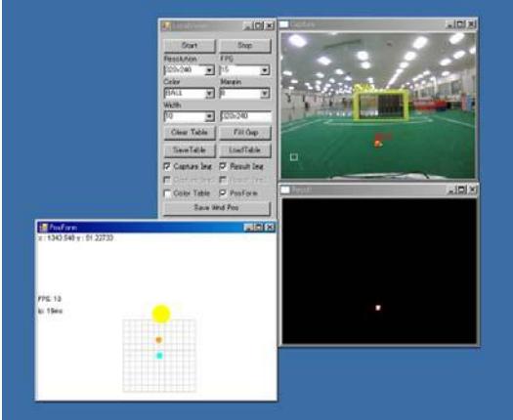513x420 pixels.
Task: Click the cyan dot on PosForm grid
Action: [x=159, y=356]
